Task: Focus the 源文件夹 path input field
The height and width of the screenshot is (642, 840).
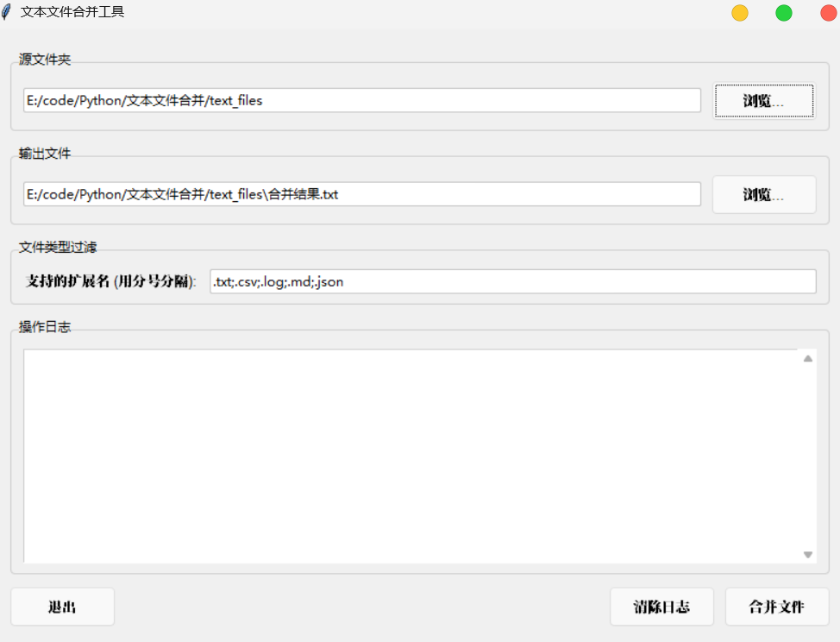Action: 362,100
